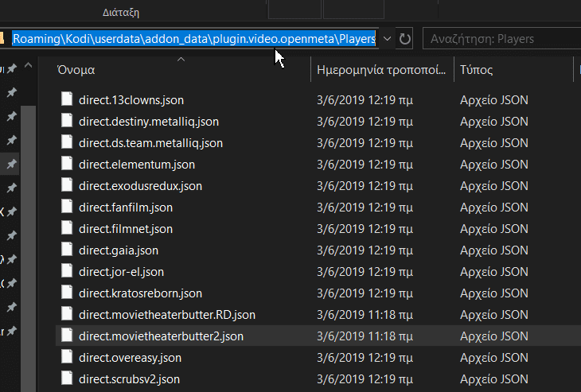The height and width of the screenshot is (392, 581).
Task: Select the file name direct.13clowns.json
Action: 131,100
